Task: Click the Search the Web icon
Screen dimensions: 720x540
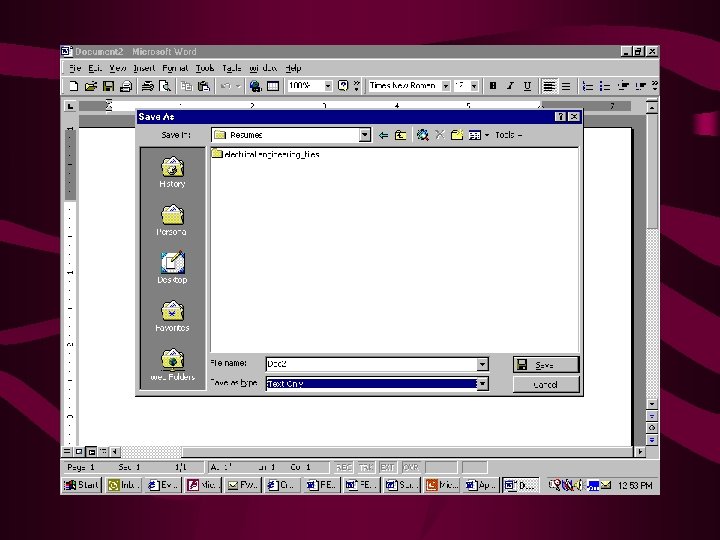Action: 422,135
